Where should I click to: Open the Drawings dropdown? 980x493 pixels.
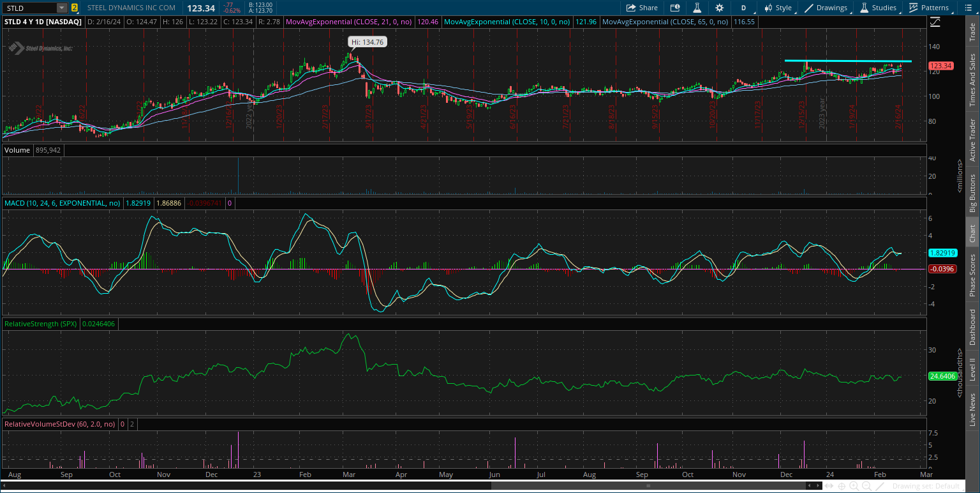click(x=826, y=8)
